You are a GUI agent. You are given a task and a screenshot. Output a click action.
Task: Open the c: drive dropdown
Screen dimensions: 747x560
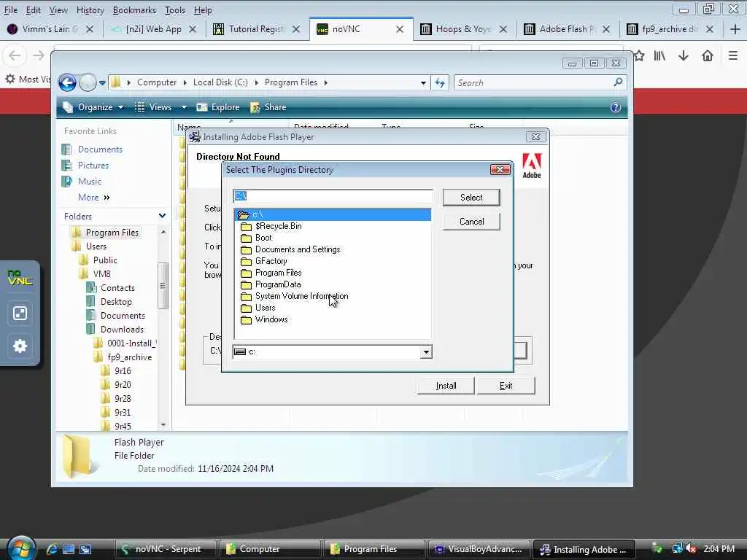pos(426,352)
